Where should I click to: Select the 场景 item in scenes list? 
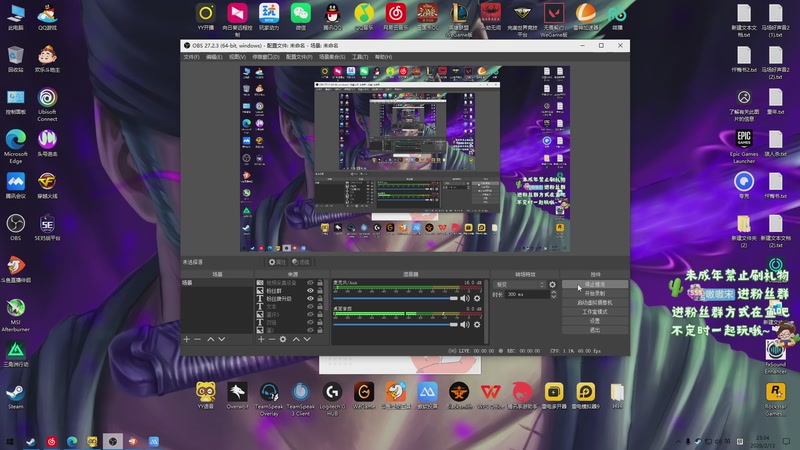217,283
